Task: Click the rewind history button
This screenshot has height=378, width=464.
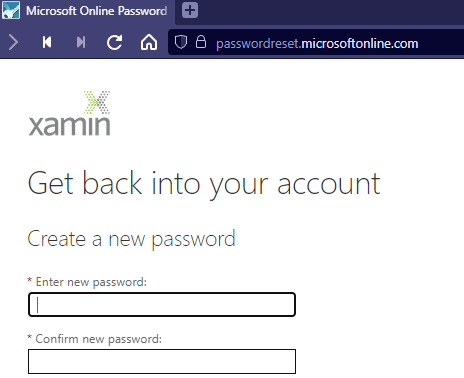Action: (47, 42)
